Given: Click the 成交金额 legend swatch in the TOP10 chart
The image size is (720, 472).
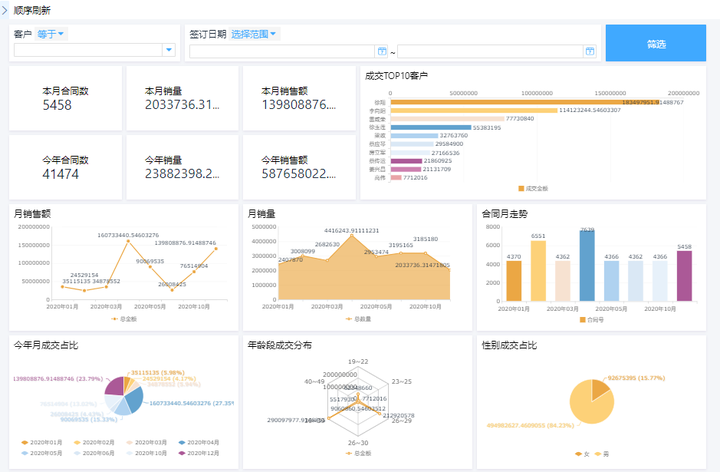Looking at the screenshot, I should click(x=521, y=188).
